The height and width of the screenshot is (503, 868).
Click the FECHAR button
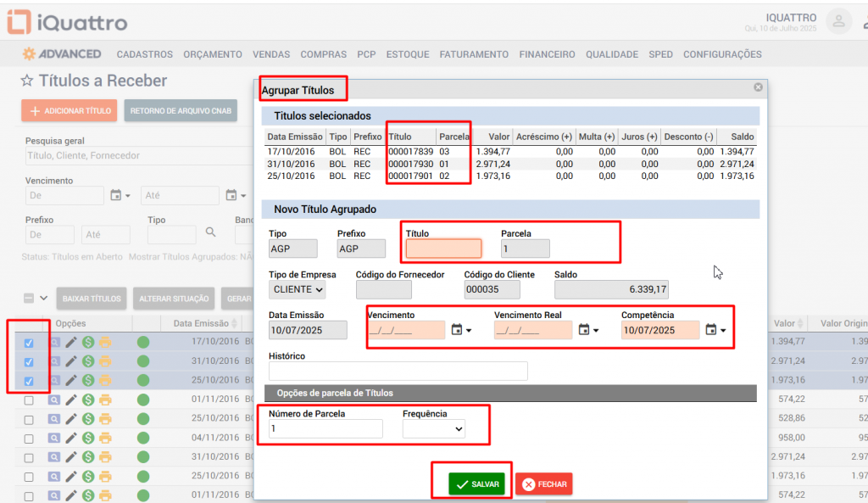[544, 484]
